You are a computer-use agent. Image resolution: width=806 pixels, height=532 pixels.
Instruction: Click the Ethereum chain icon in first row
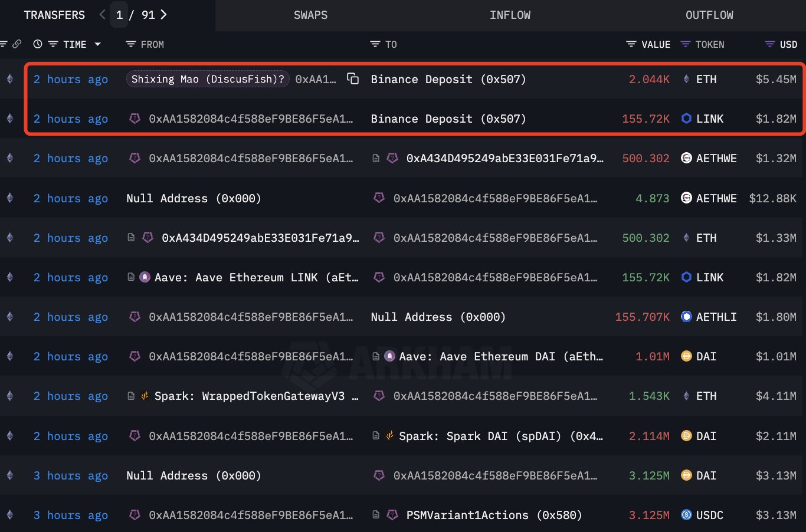tap(10, 79)
